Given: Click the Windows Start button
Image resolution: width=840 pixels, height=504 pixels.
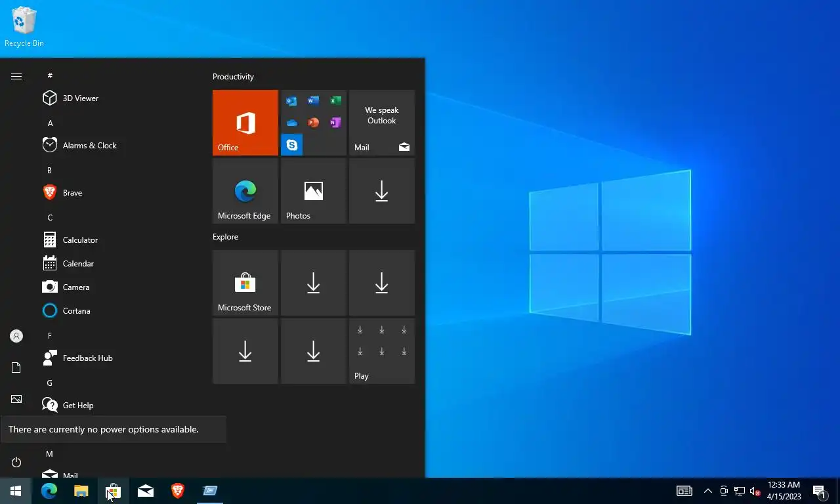Looking at the screenshot, I should [16, 491].
